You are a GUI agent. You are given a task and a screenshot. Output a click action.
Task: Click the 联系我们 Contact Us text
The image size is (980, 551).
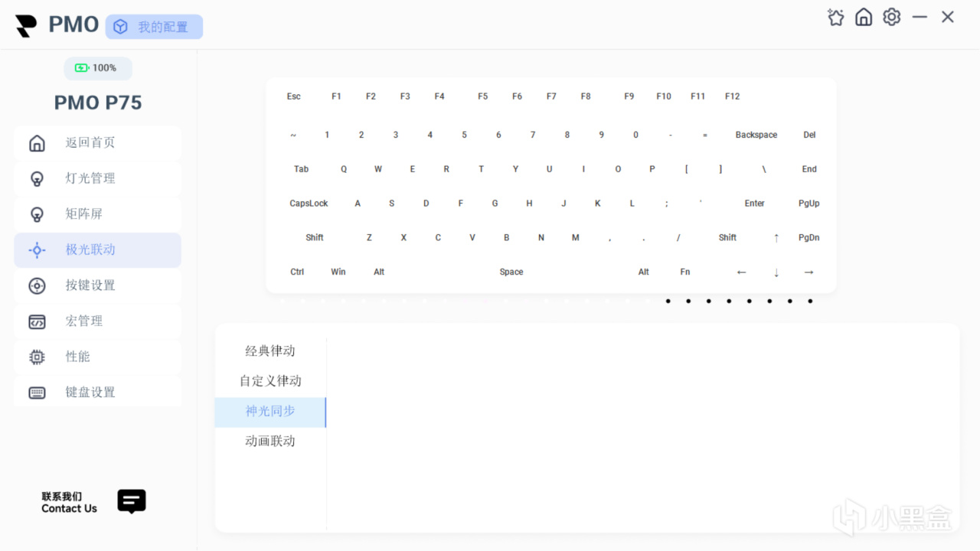(69, 502)
